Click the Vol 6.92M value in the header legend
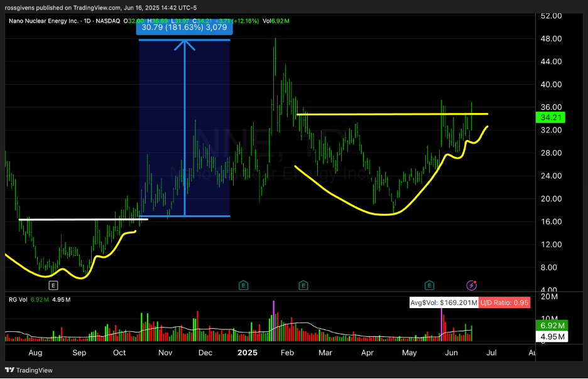Viewport: 588px width, 379px height. point(276,21)
